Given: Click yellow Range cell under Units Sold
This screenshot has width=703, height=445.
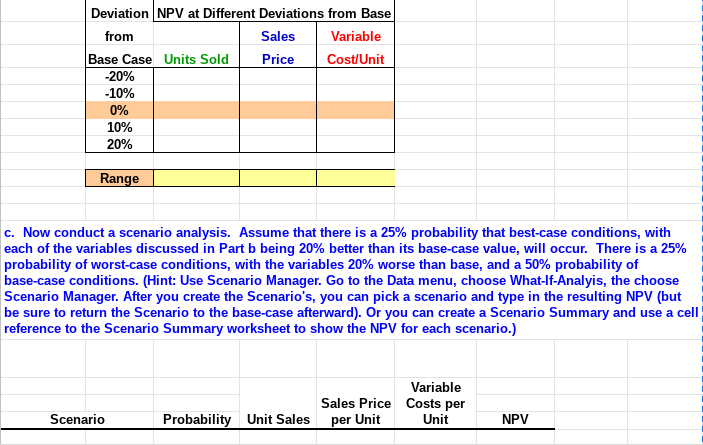Looking at the screenshot, I should [x=196, y=178].
